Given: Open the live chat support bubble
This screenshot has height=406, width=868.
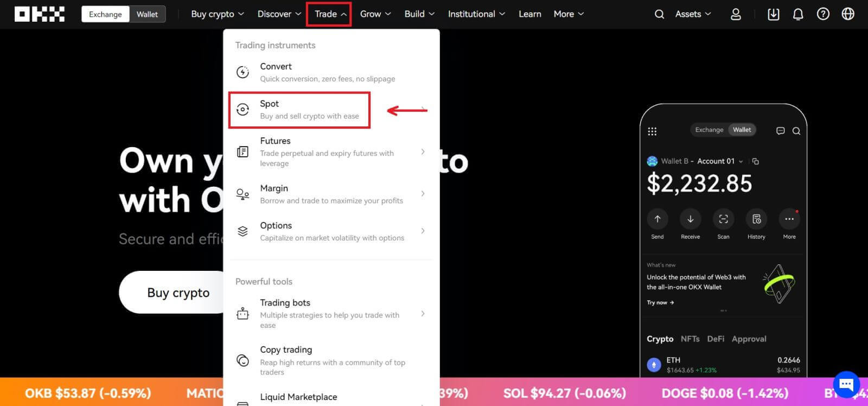Looking at the screenshot, I should pos(846,384).
